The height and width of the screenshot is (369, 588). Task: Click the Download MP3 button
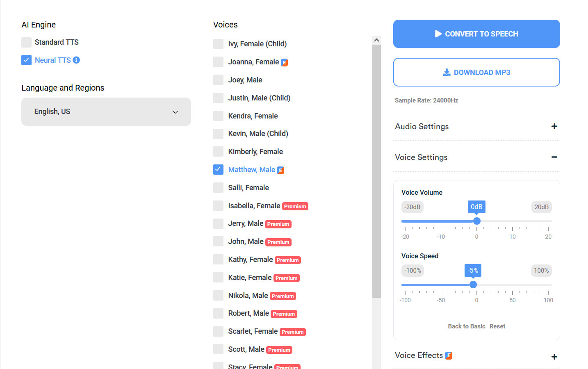pyautogui.click(x=476, y=72)
